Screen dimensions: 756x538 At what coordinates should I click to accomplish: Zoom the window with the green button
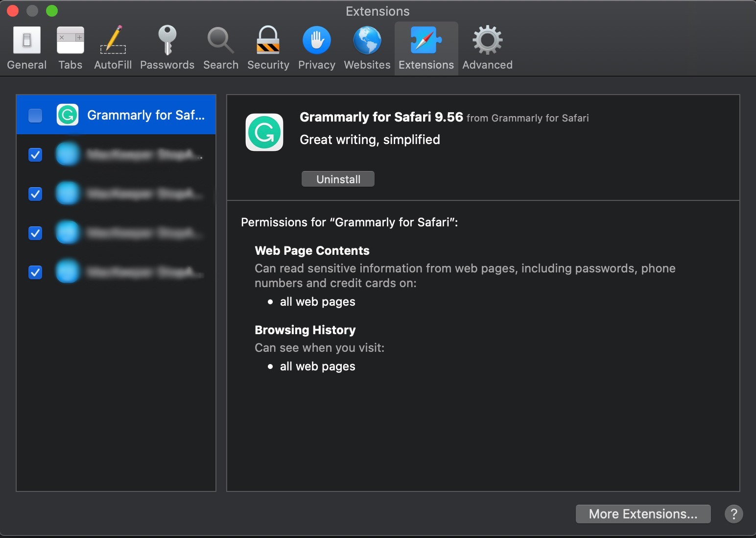click(52, 10)
